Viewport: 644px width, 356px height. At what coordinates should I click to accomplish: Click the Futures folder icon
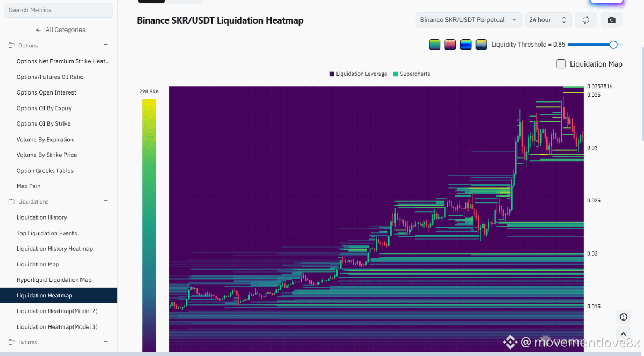[x=12, y=342]
